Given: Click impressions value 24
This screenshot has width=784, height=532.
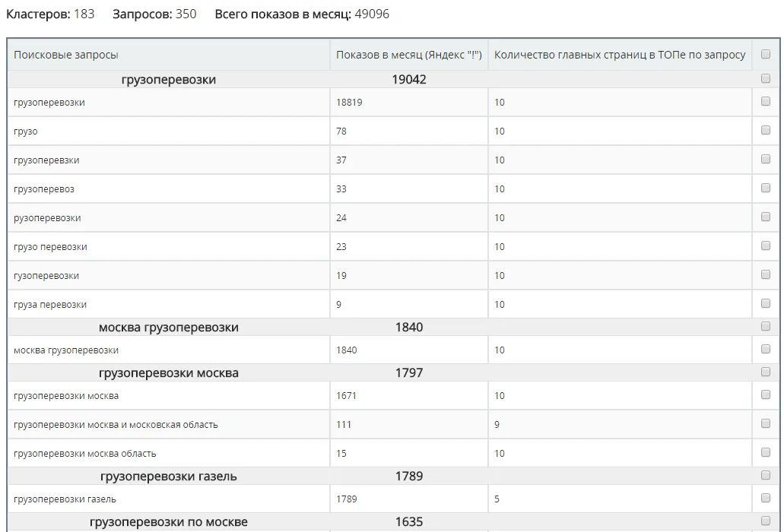Looking at the screenshot, I should (x=341, y=218).
